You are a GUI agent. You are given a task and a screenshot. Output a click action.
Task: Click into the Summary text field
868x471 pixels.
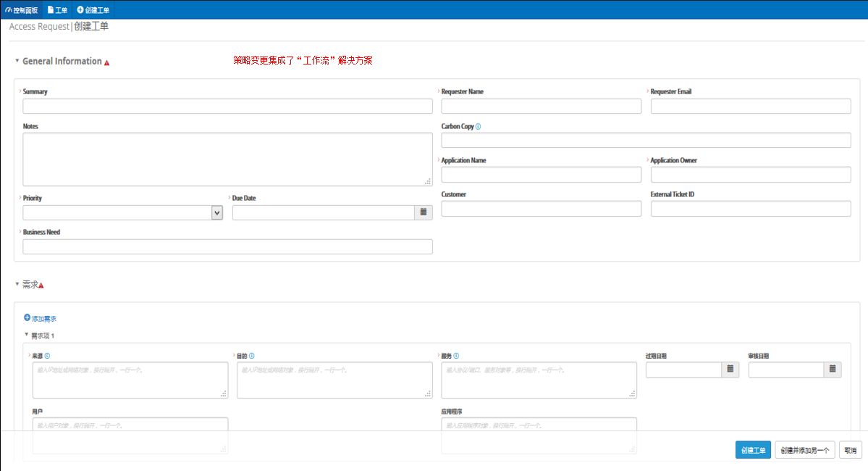click(227, 107)
